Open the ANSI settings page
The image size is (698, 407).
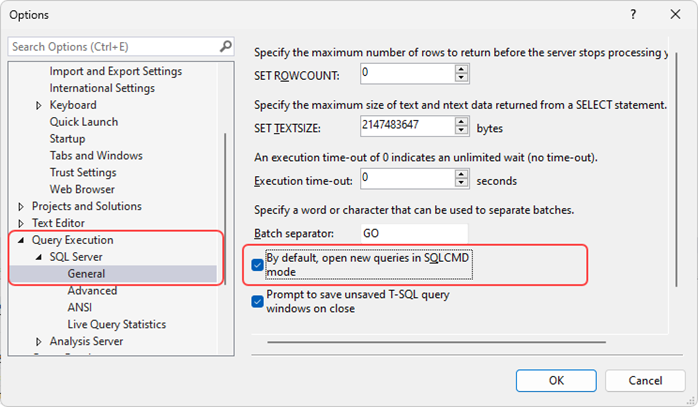(x=80, y=308)
